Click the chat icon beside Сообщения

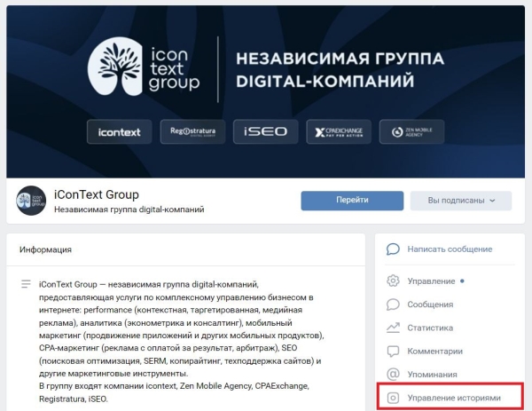point(393,304)
